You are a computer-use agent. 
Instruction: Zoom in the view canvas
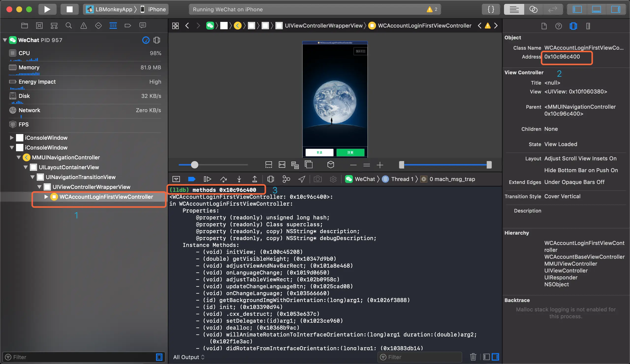(x=380, y=165)
